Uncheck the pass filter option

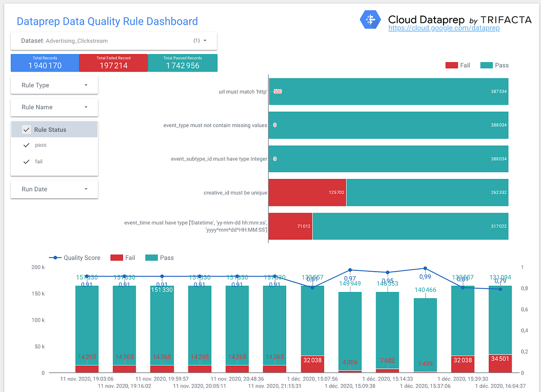(27, 145)
